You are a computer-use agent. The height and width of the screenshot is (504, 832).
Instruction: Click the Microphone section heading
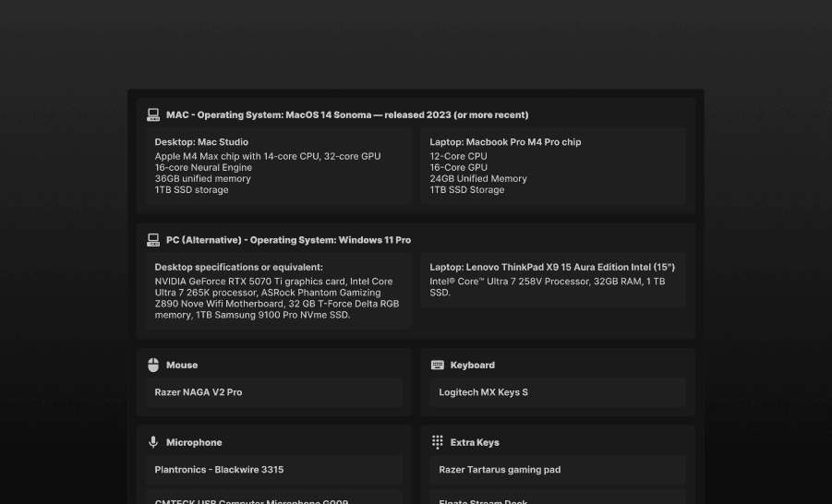pos(194,442)
